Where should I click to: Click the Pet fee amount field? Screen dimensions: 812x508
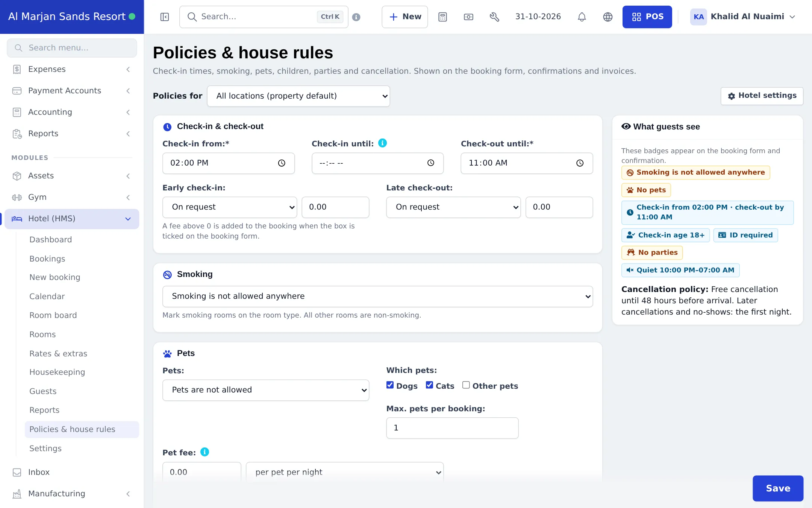point(202,472)
